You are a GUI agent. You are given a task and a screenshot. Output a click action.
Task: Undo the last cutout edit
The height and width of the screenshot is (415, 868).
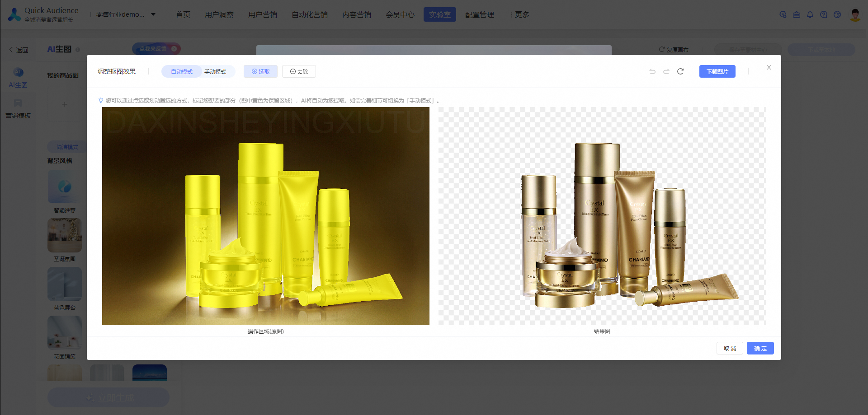(652, 71)
